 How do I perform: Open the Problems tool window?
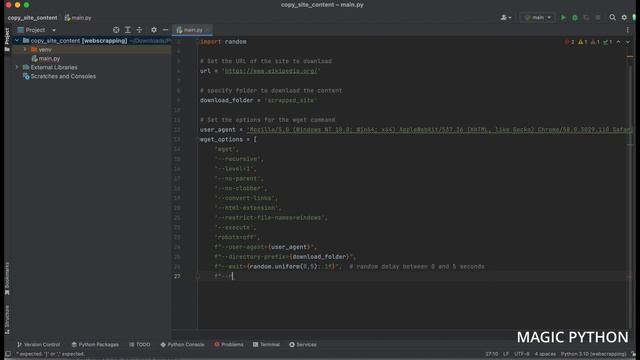(x=229, y=345)
